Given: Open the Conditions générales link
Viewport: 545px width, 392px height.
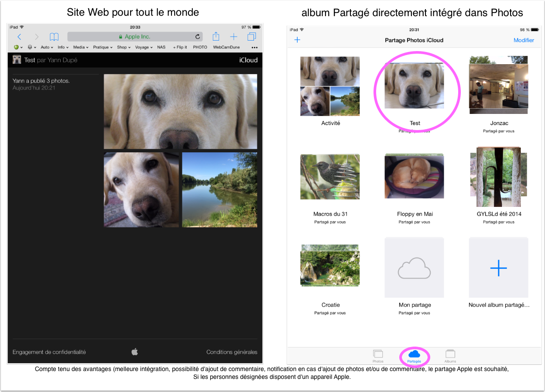Looking at the screenshot, I should click(232, 352).
